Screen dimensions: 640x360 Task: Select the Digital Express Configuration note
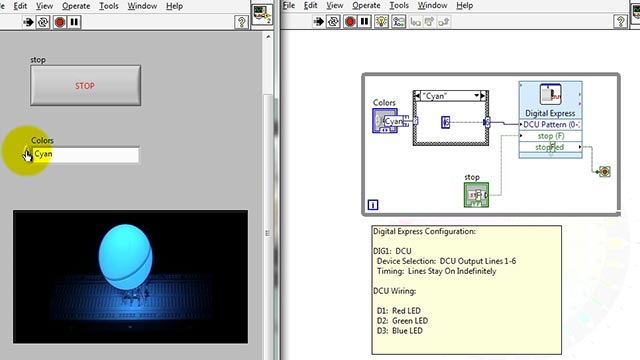(467, 290)
